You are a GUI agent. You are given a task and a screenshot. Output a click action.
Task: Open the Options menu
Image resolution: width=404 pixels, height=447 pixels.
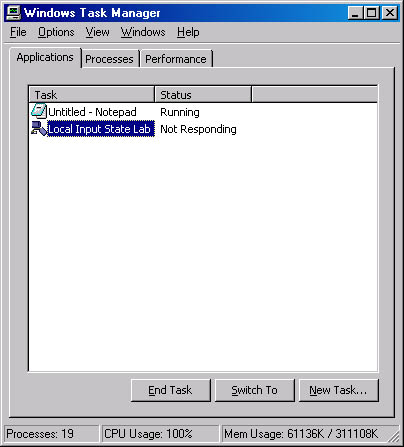56,32
